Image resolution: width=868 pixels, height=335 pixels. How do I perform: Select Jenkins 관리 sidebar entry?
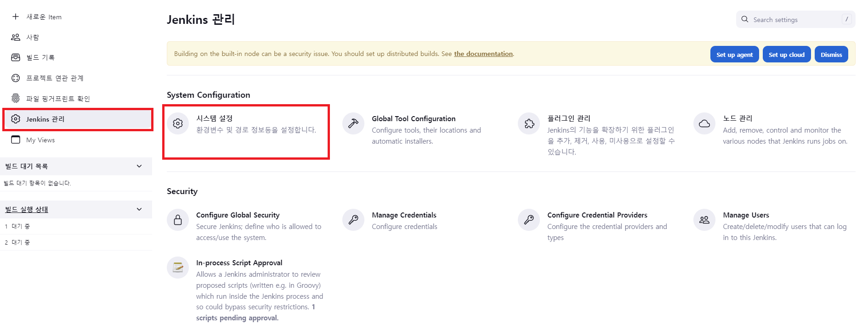click(x=78, y=119)
